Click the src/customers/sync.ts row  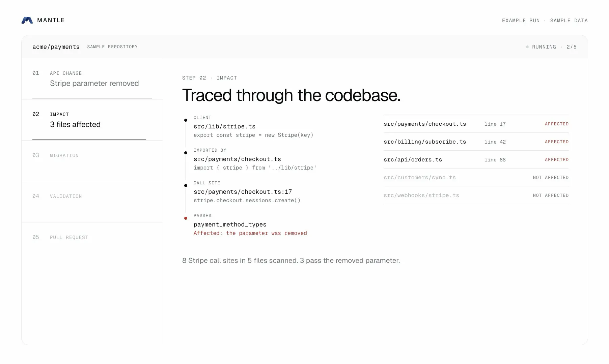click(x=476, y=178)
